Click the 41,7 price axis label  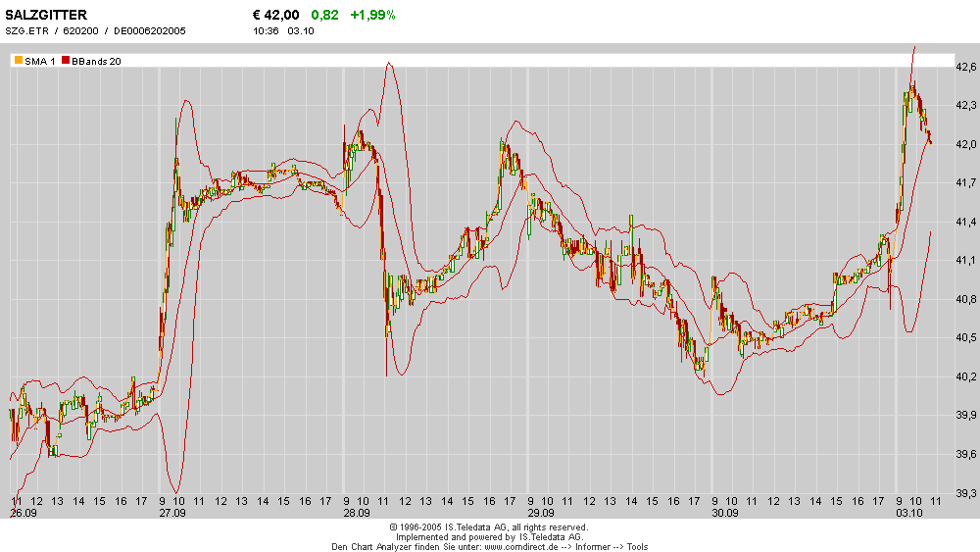pos(966,183)
